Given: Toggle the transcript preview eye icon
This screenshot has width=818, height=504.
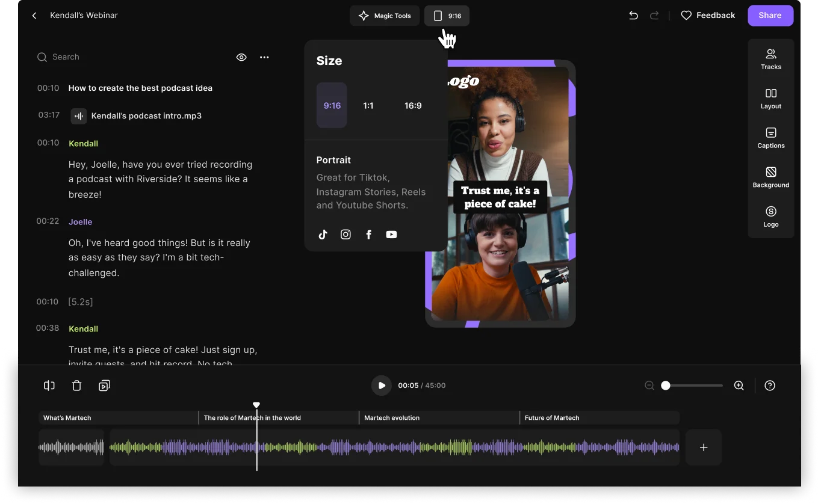Looking at the screenshot, I should [241, 57].
